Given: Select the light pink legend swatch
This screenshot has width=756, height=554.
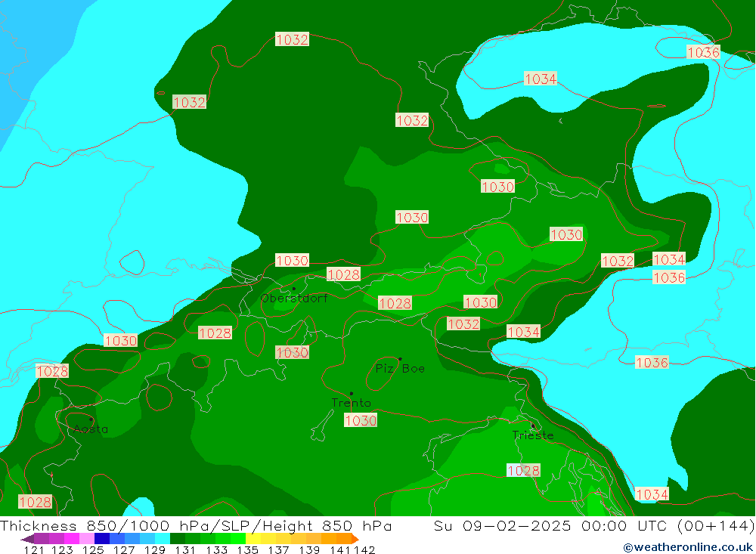Looking at the screenshot, I should click(87, 538).
